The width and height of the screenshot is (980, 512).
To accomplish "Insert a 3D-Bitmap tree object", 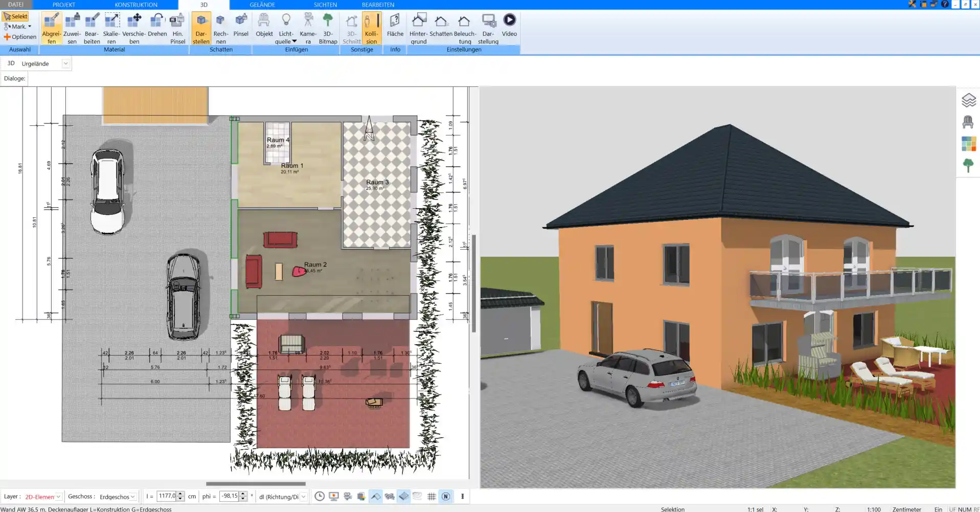I will point(328,29).
